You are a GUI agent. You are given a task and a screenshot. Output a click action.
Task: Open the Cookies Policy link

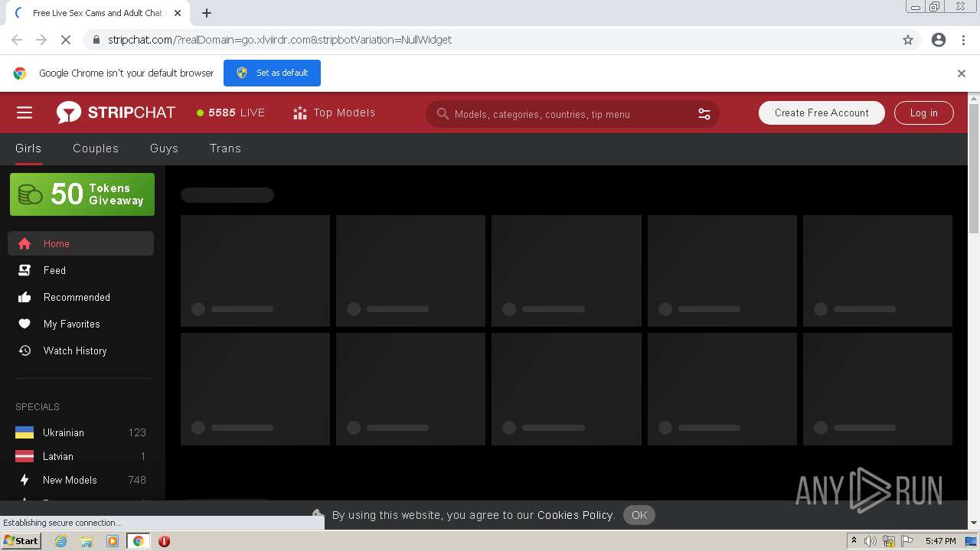(576, 515)
